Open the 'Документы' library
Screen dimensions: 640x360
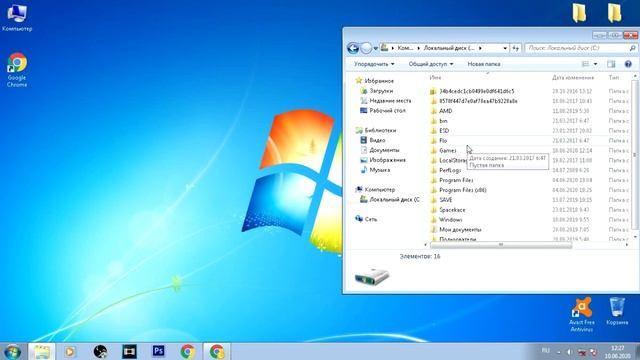380,150
